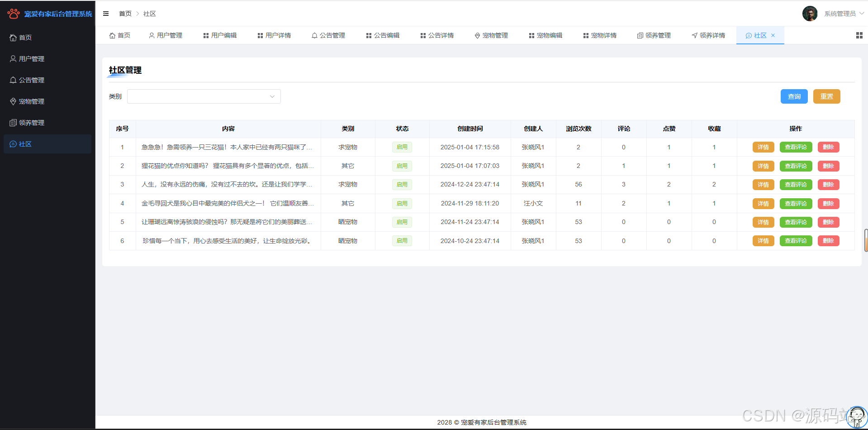Open the tab grid menu icon at far right

pyautogui.click(x=859, y=35)
